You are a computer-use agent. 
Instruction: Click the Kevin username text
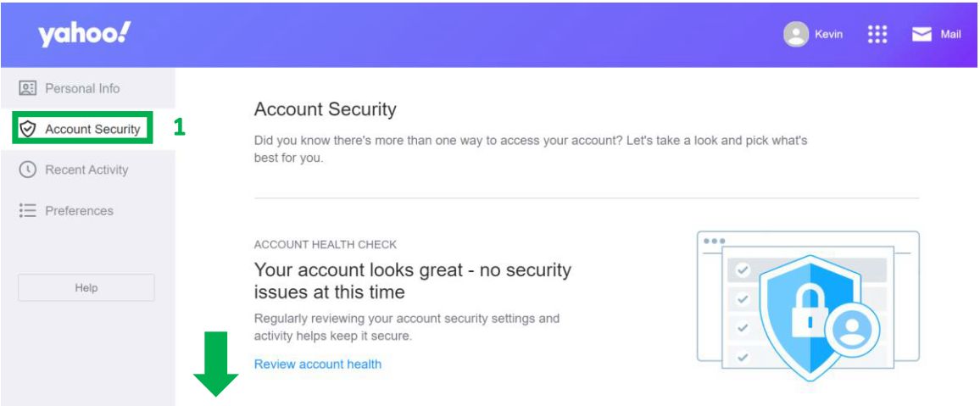(x=828, y=35)
